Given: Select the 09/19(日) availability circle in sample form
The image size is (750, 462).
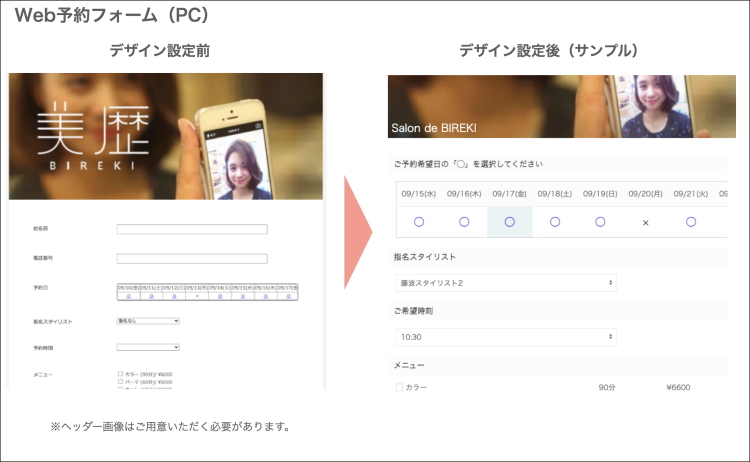Looking at the screenshot, I should click(600, 222).
